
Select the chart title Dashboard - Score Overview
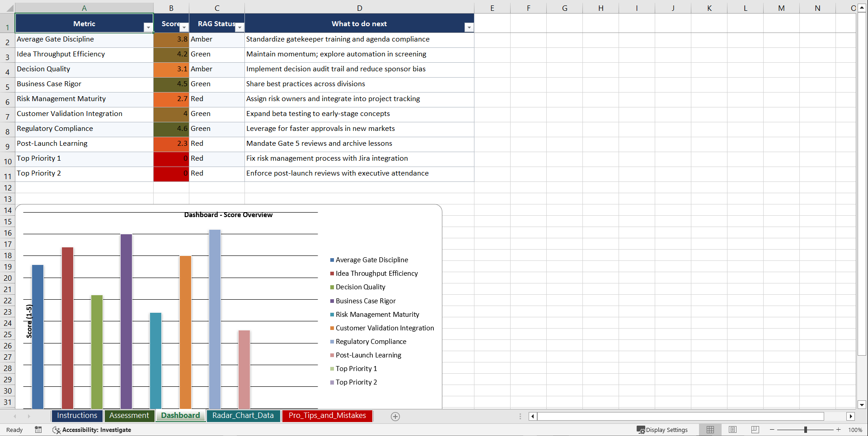[x=228, y=215]
